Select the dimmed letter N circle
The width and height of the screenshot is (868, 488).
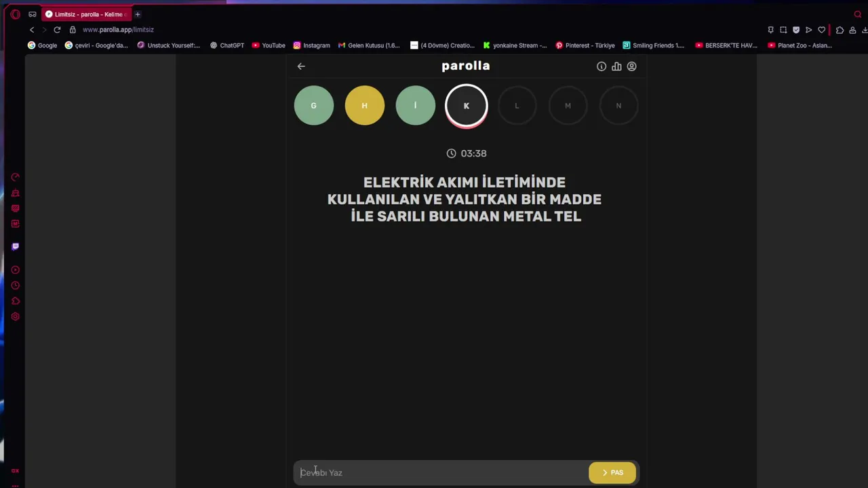pos(618,106)
